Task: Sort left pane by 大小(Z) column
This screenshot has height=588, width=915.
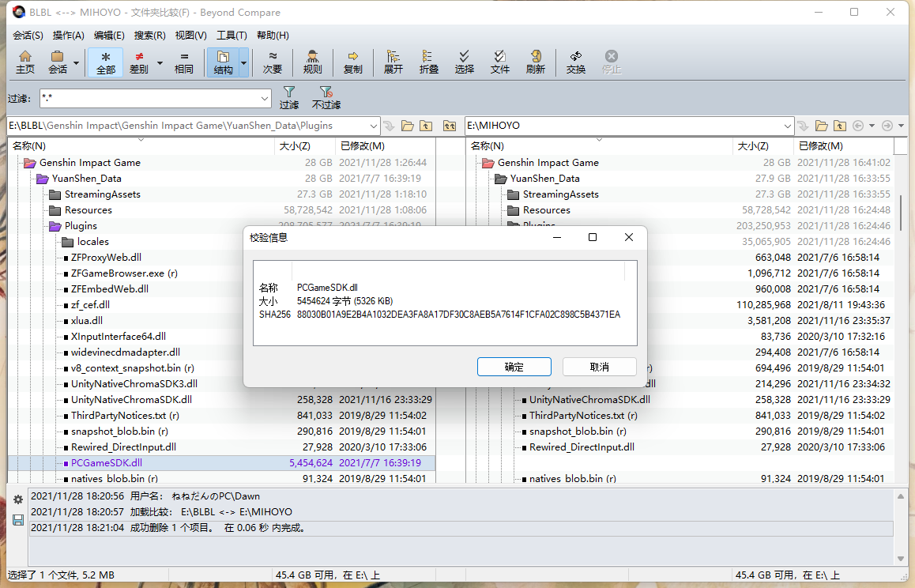Action: click(305, 146)
